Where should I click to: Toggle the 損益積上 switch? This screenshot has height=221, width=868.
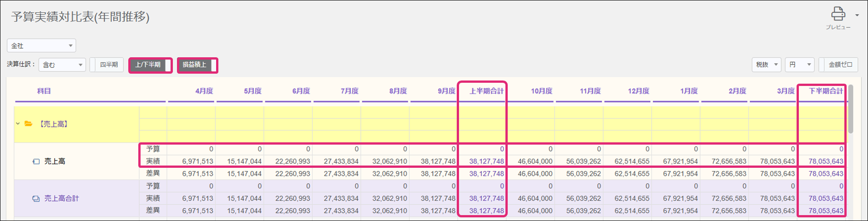click(197, 65)
